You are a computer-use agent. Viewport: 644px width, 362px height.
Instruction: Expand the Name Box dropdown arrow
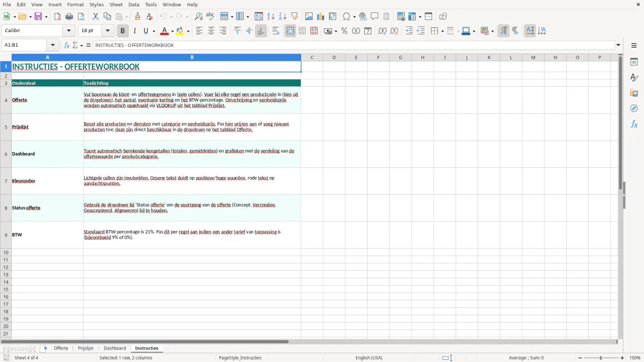tap(53, 46)
